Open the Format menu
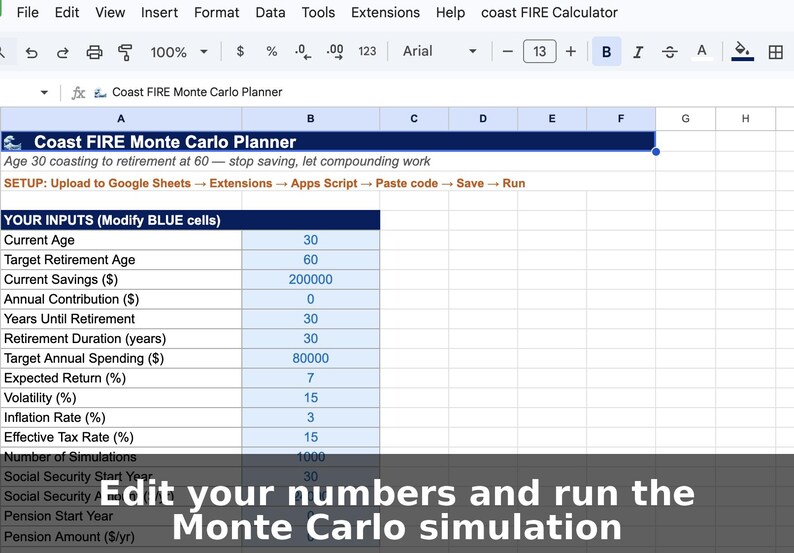This screenshot has height=553, width=794. [x=216, y=12]
